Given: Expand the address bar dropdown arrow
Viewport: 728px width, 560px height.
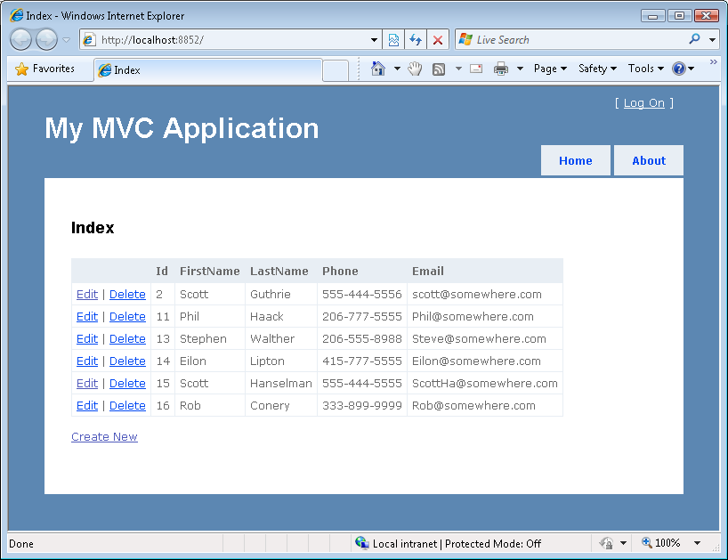Looking at the screenshot, I should pos(374,40).
